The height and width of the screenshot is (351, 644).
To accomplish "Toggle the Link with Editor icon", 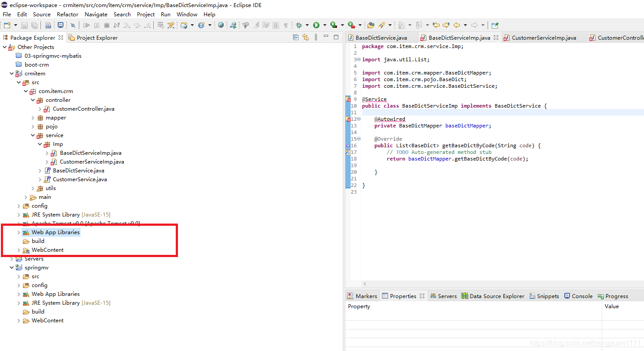I will coord(306,37).
